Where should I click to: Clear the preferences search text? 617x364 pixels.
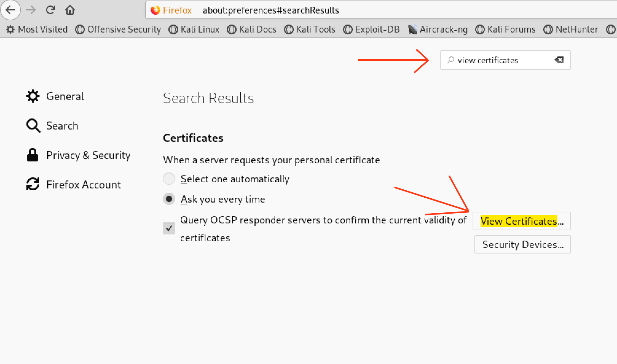pos(559,60)
